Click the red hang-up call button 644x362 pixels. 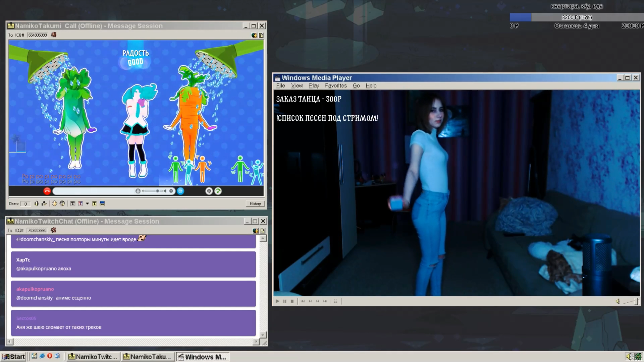(47, 191)
